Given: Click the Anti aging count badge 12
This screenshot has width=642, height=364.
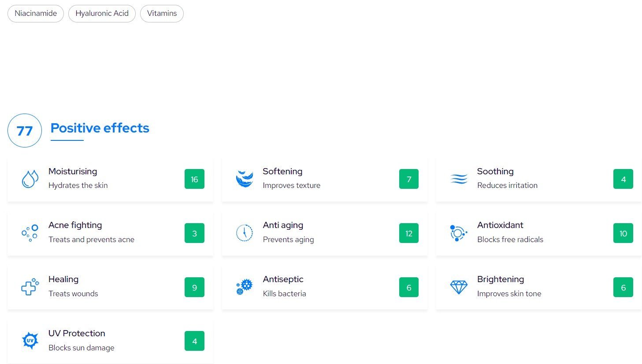Looking at the screenshot, I should click(x=408, y=233).
